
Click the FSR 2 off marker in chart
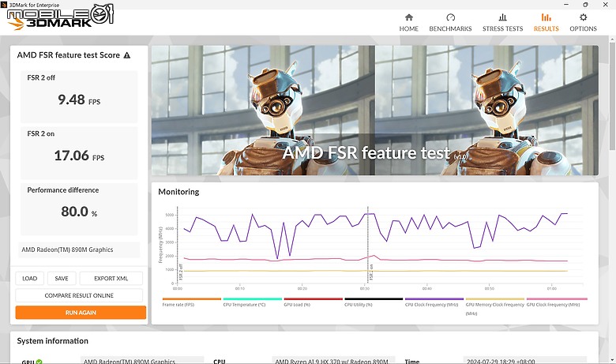click(181, 272)
